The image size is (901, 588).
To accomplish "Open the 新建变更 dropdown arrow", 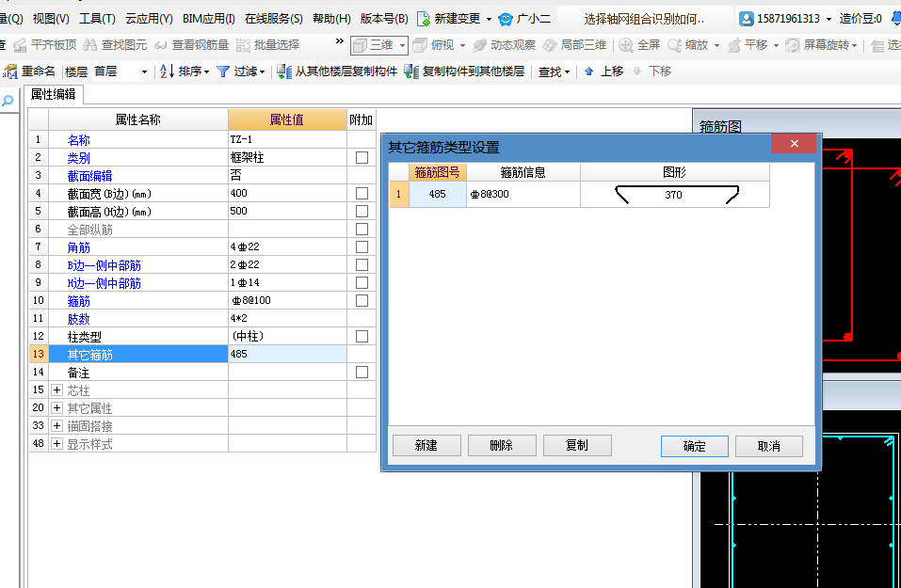I will (x=489, y=19).
